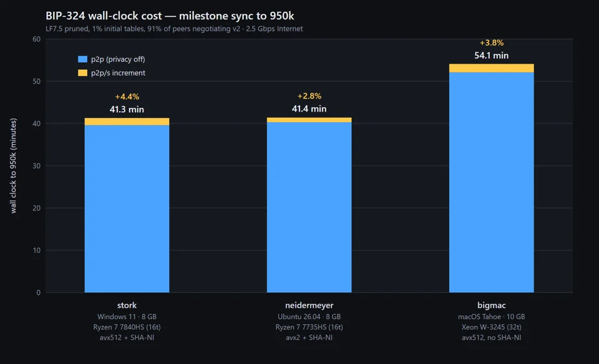This screenshot has height=364, width=599.
Task: Click the yellow increment segment on neidermeyer's bar
Action: pyautogui.click(x=309, y=120)
